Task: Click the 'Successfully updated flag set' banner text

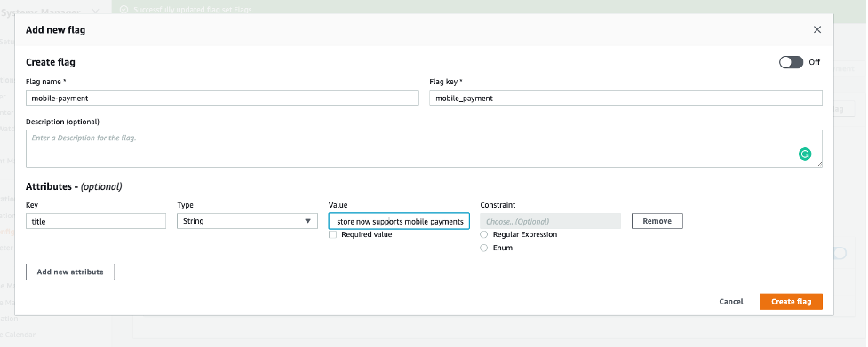Action: (193, 10)
